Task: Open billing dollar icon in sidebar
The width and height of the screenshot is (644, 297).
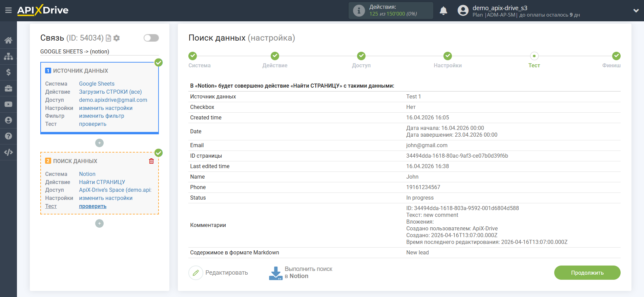Action: (8, 72)
